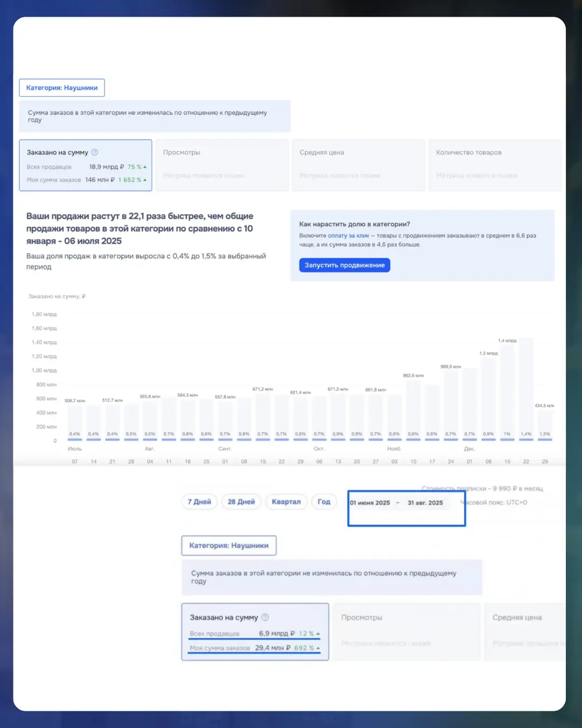Viewport: 582px width, 728px height.
Task: Click help icon beside top "Заказано на сумму"
Action: click(95, 153)
